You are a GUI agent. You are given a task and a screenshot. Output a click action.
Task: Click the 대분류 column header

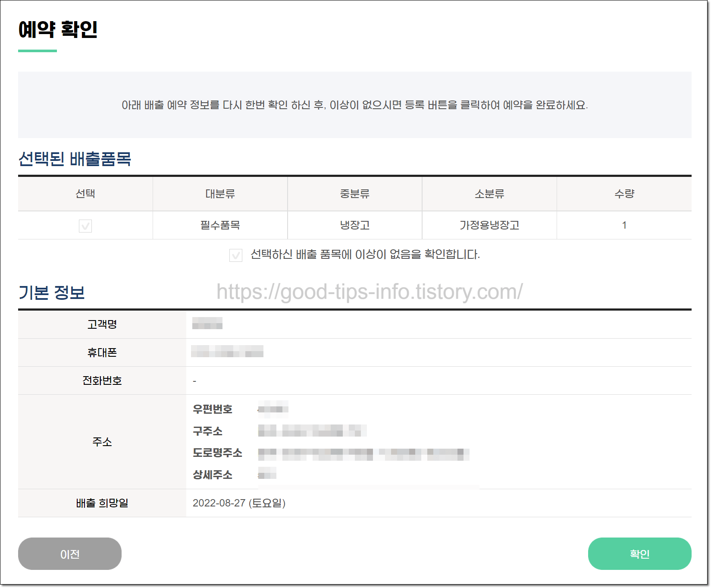[x=220, y=194]
